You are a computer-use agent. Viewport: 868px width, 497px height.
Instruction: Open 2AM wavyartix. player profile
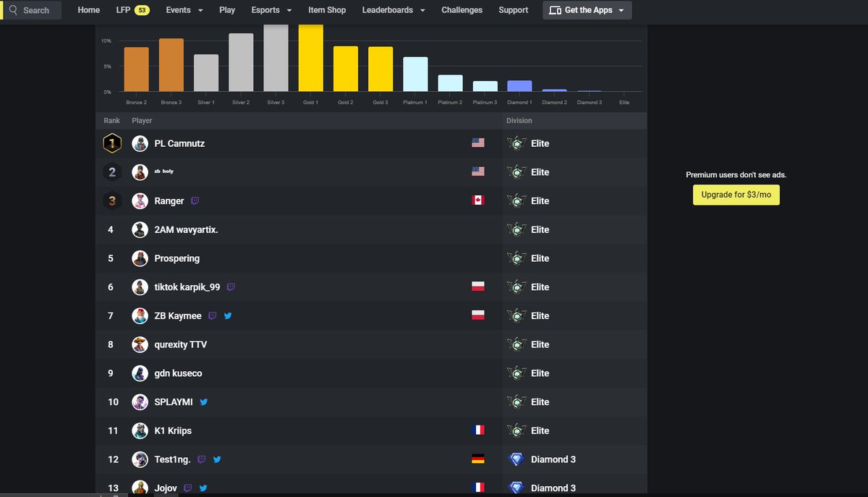click(186, 229)
